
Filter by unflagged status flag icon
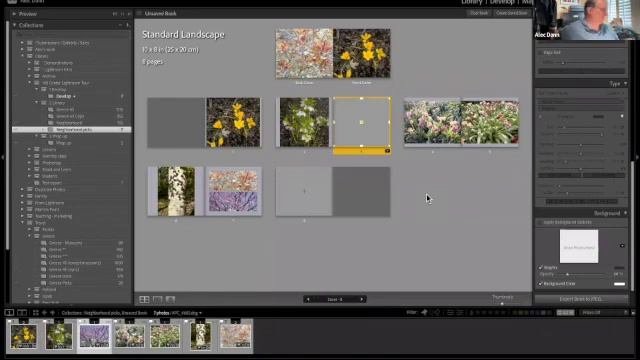tap(437, 313)
